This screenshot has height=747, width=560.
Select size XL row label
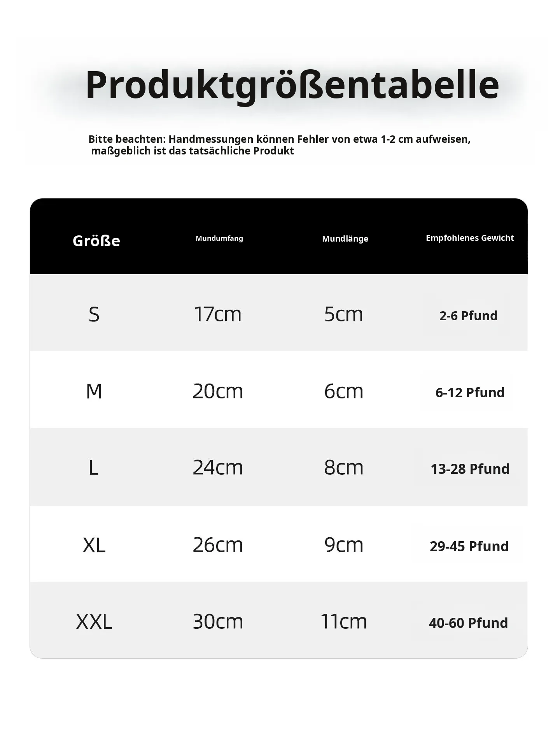[94, 545]
